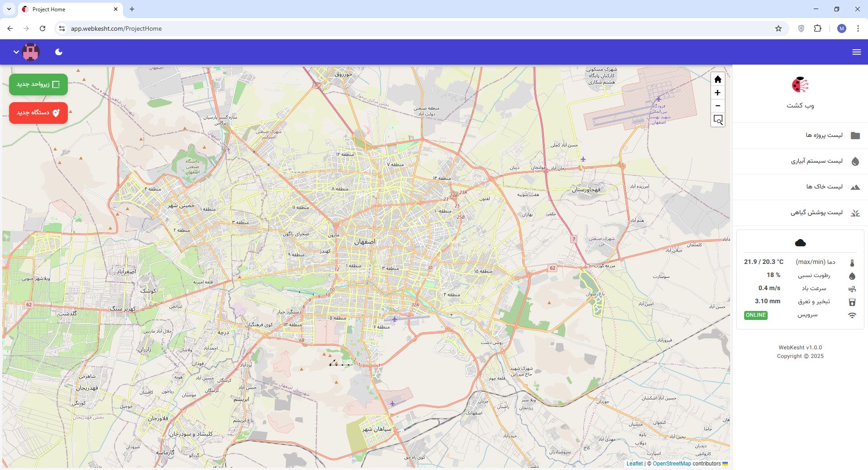Open the OpenStreetMap attribution link

coord(672,464)
